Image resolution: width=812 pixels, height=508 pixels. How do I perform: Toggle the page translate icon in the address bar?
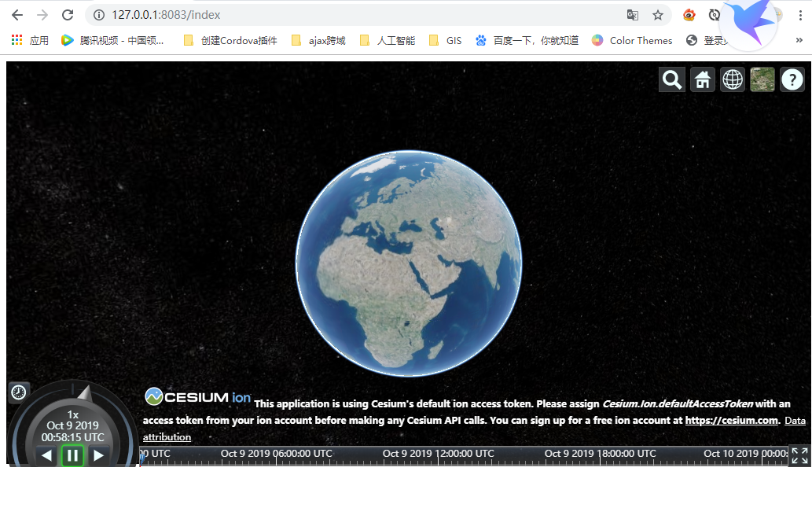point(632,14)
